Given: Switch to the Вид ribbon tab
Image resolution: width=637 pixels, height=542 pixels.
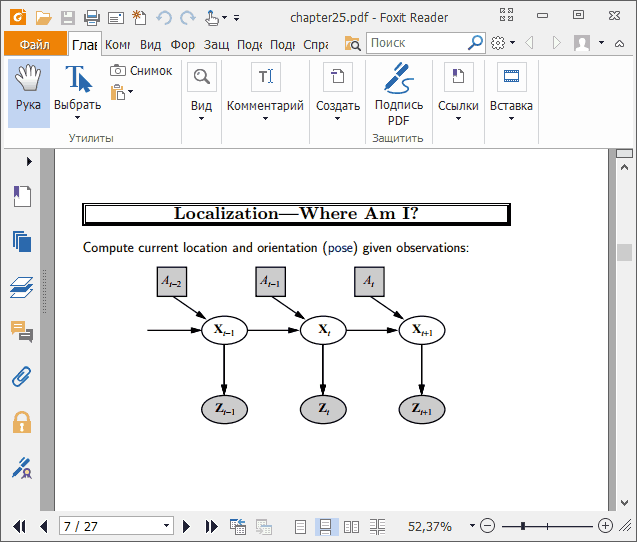Looking at the screenshot, I should tap(151, 44).
